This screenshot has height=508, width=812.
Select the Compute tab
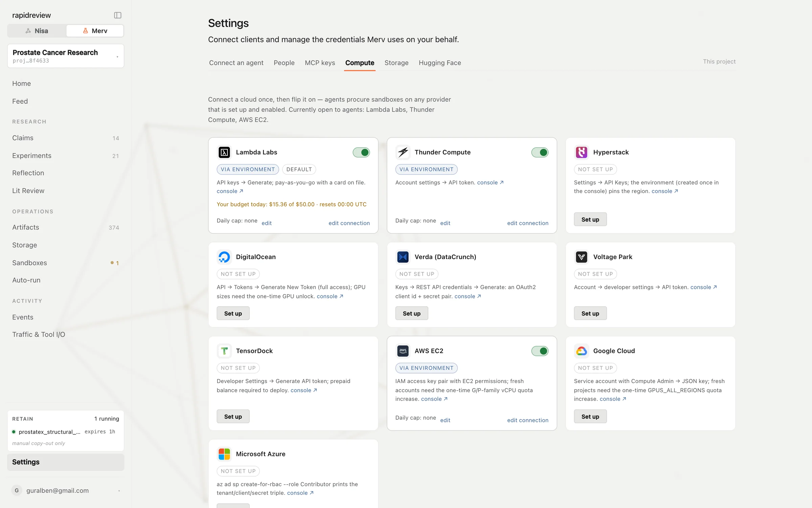point(360,63)
